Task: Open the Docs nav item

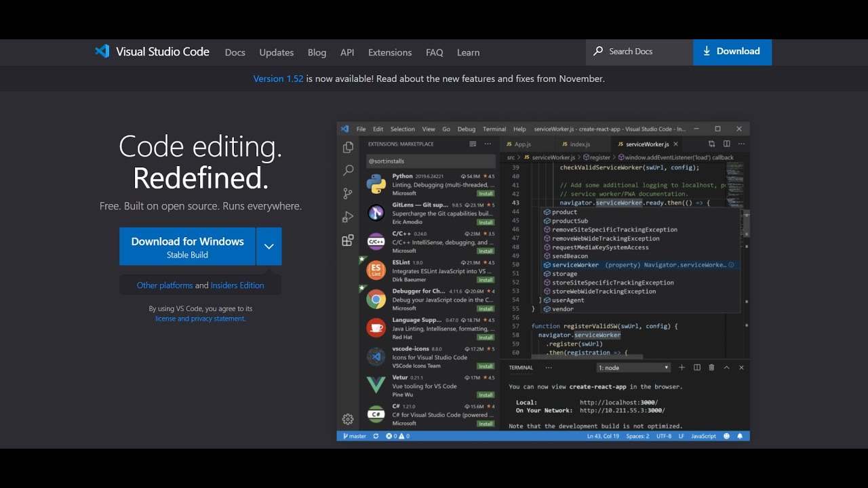Action: pyautogui.click(x=235, y=52)
